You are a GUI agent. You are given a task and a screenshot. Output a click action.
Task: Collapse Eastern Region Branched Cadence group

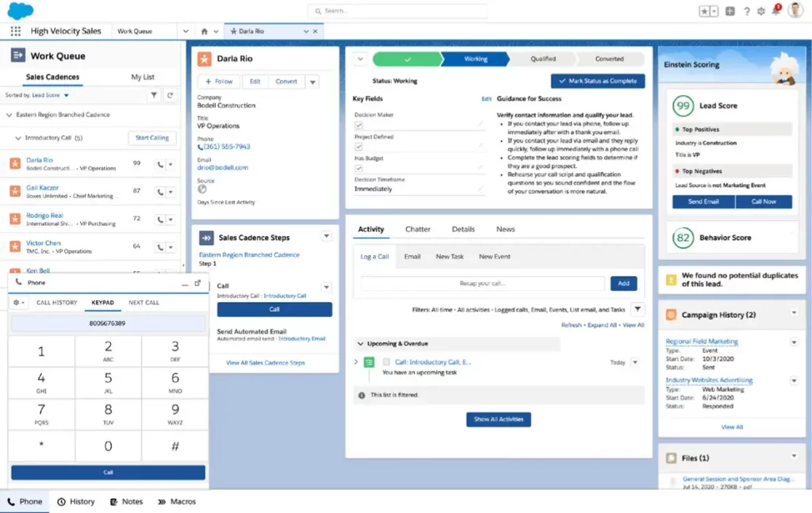coord(9,115)
